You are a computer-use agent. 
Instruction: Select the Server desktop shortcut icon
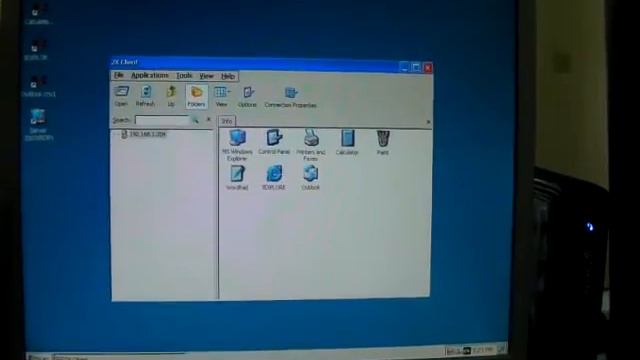tap(38, 124)
